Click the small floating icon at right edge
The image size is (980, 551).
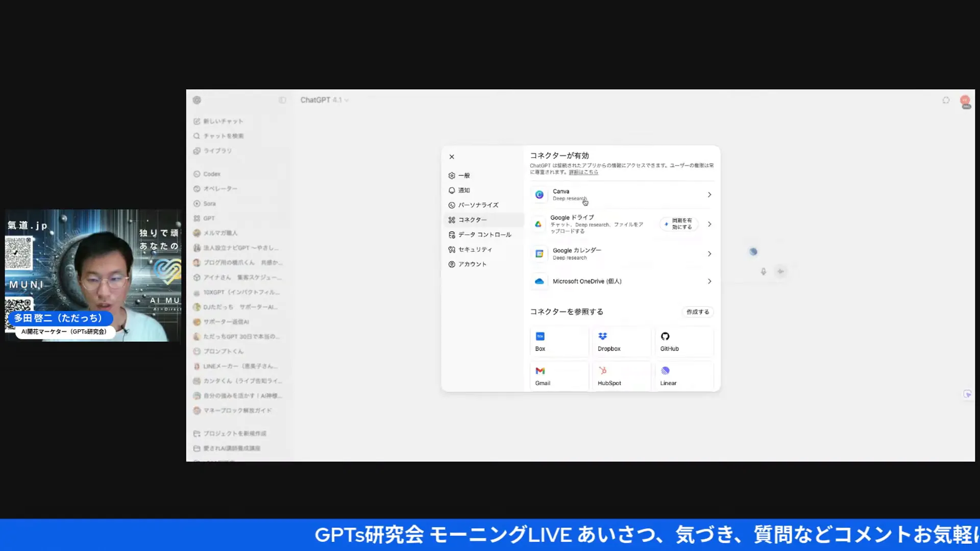pyautogui.click(x=967, y=394)
